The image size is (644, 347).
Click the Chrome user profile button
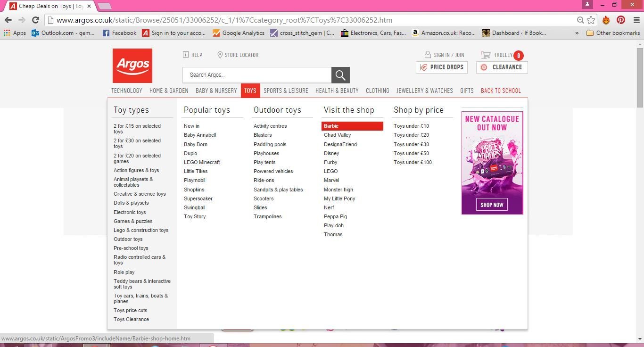(587, 4)
